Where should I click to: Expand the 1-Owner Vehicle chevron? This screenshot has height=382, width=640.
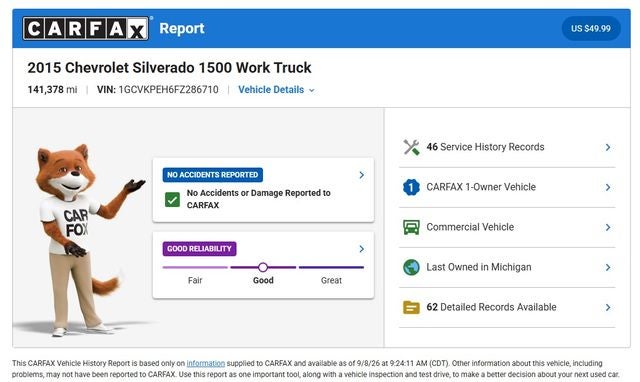(x=608, y=187)
